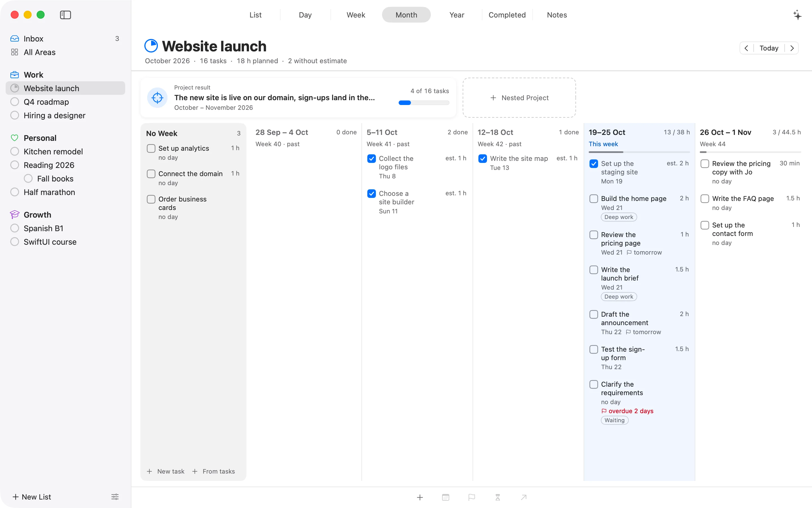812x508 pixels.
Task: Go to previous month with left chevron
Action: pyautogui.click(x=746, y=48)
